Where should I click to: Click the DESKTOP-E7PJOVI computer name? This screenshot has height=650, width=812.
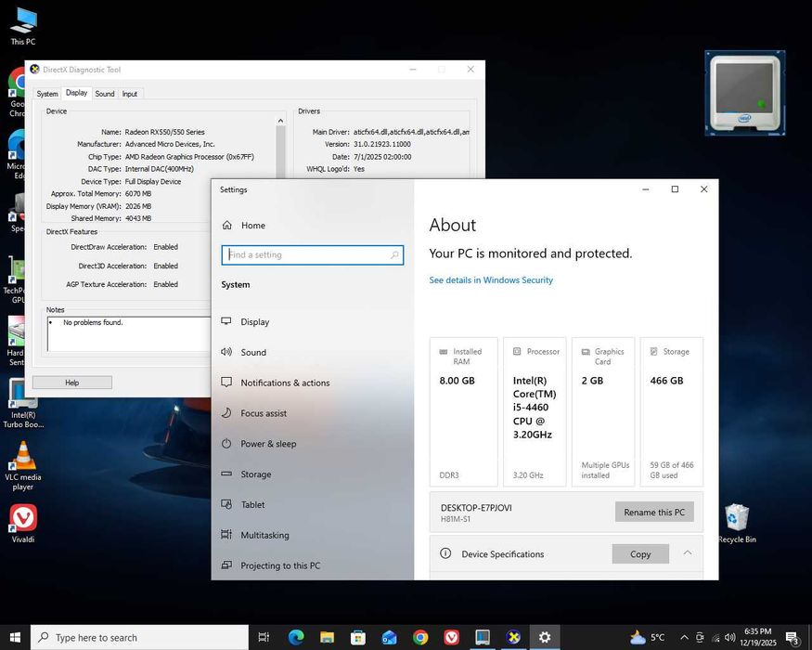[476, 507]
